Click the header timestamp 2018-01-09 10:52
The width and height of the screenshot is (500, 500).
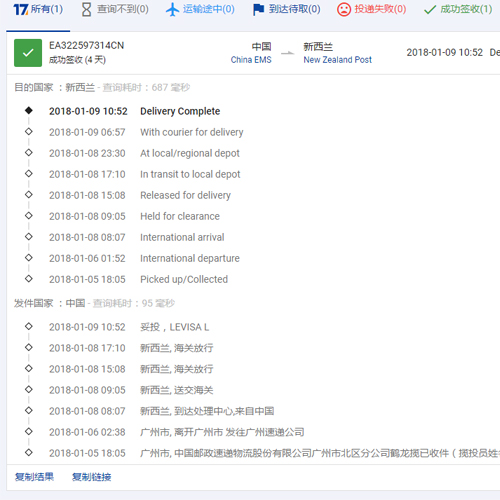[445, 52]
